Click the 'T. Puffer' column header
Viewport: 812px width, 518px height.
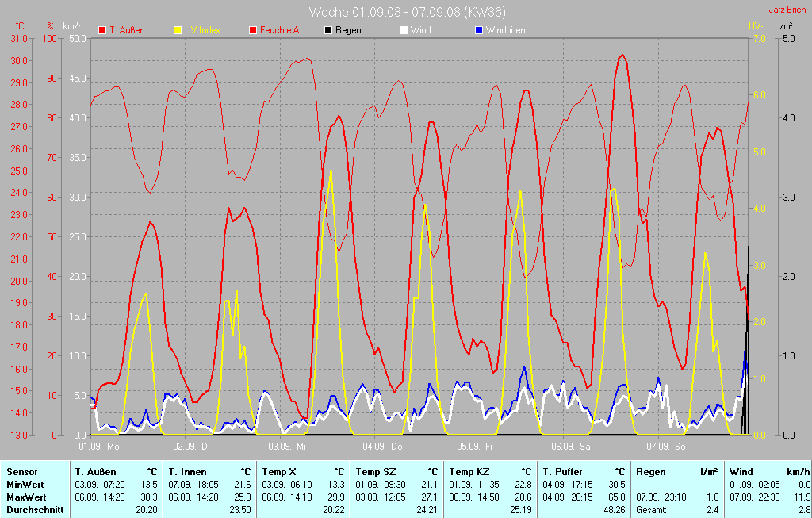[x=562, y=472]
